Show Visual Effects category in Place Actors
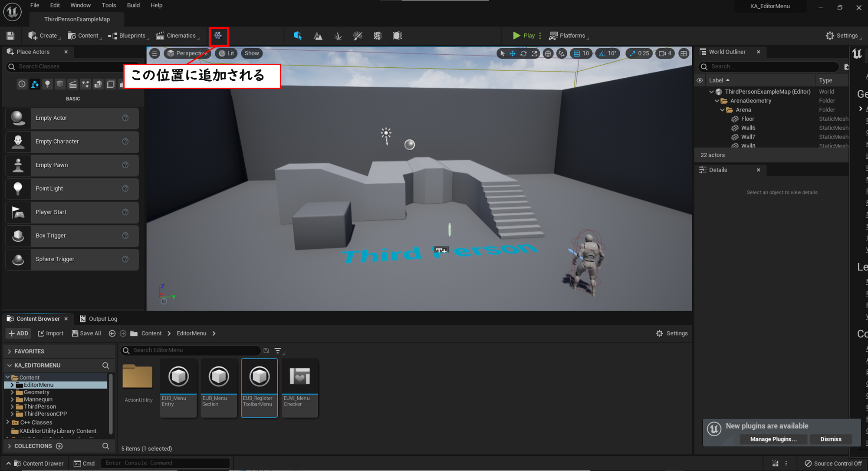The width and height of the screenshot is (868, 471). click(x=85, y=84)
